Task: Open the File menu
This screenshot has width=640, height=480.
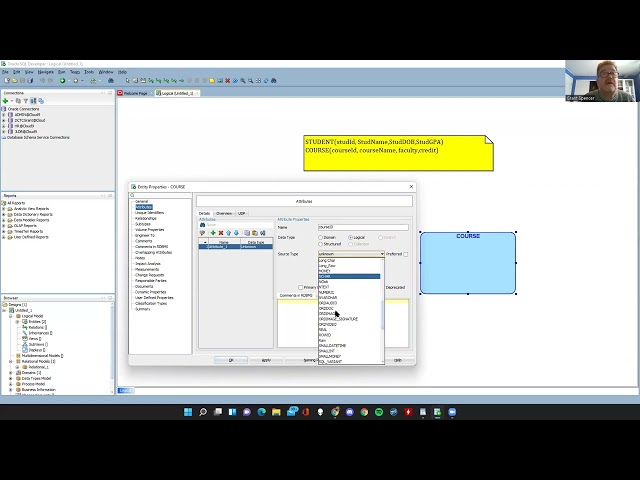Action: tap(5, 72)
